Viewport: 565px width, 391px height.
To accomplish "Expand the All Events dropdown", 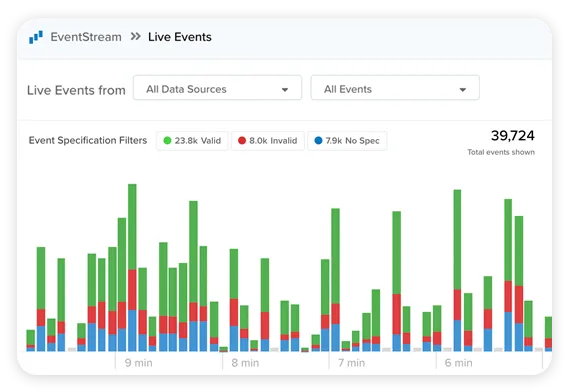I will 395,88.
